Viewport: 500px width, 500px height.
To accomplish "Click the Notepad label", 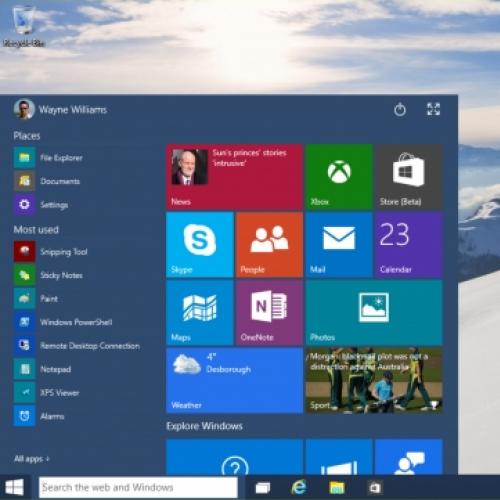I will [55, 369].
